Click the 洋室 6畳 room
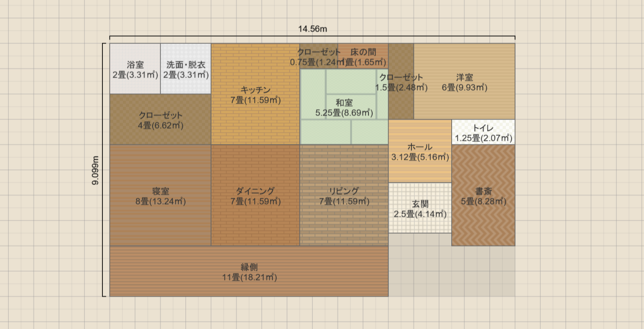644x329 pixels. point(465,82)
